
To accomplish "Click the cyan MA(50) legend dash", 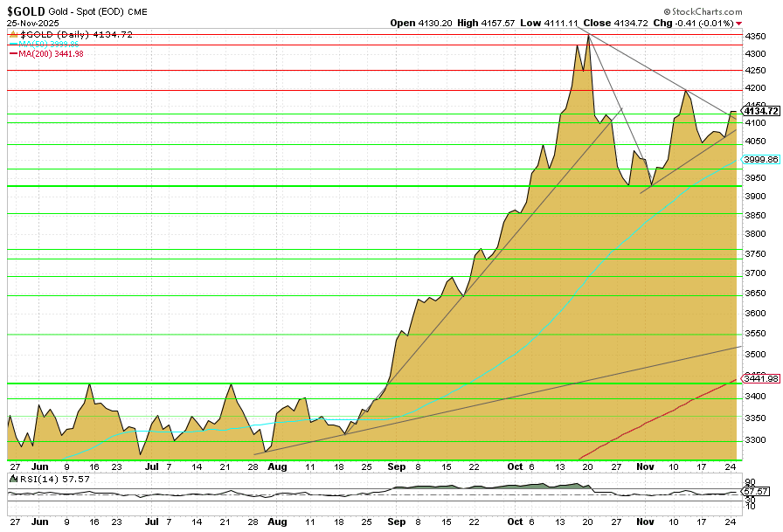I will click(12, 44).
